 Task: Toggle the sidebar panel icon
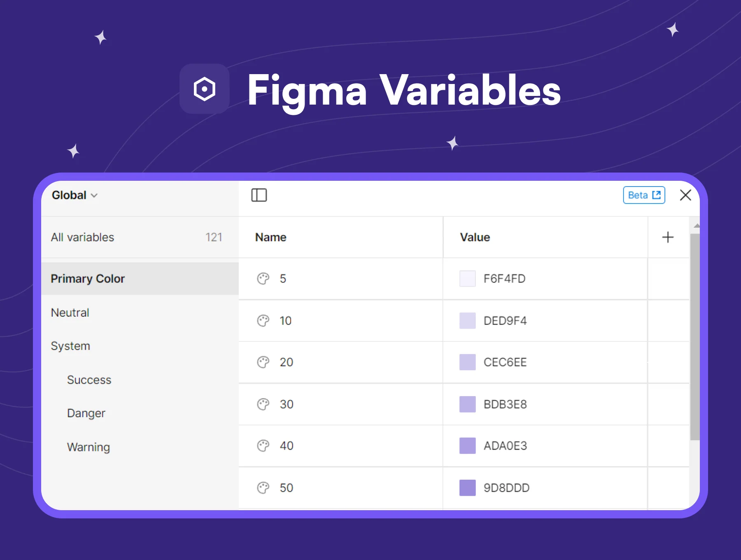(x=259, y=195)
